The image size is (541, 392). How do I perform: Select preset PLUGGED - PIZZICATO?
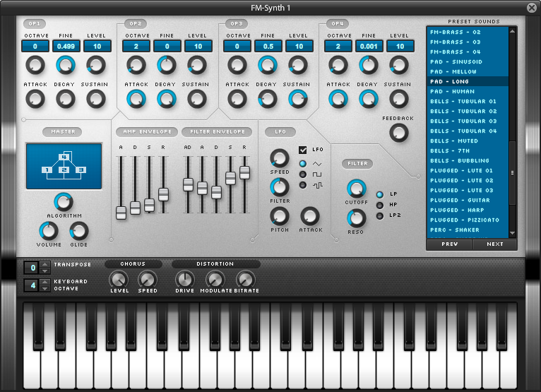(468, 220)
